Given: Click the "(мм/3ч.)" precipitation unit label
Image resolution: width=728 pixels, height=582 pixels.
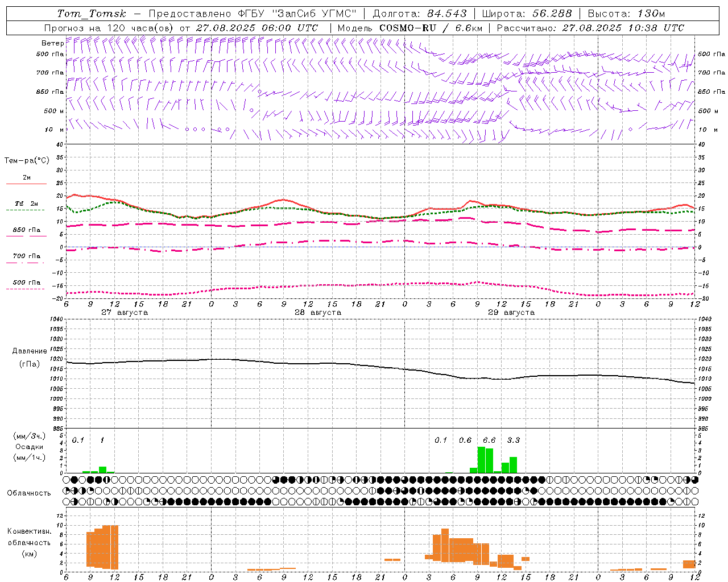Looking at the screenshot, I should 30,436.
